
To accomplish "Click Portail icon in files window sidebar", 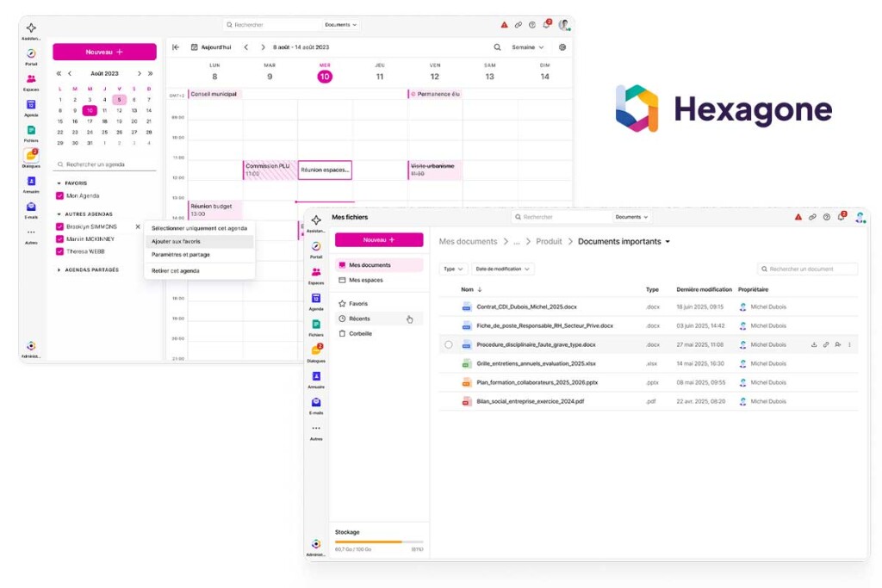I will click(316, 246).
